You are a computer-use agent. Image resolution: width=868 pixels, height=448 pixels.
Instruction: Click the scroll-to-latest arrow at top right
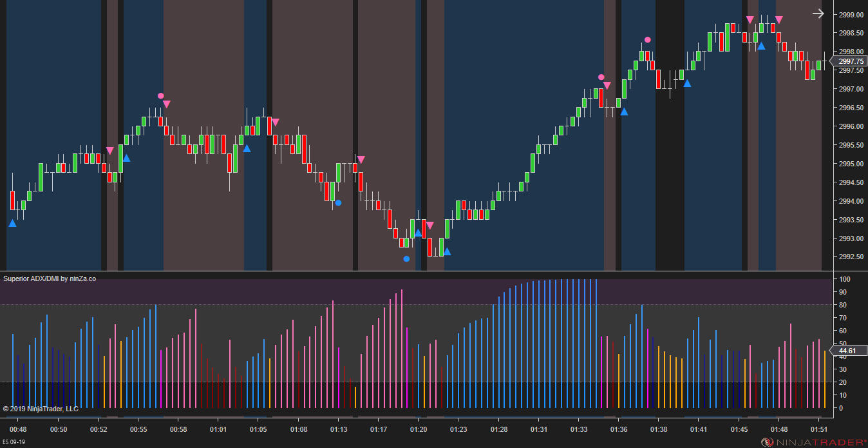(818, 14)
